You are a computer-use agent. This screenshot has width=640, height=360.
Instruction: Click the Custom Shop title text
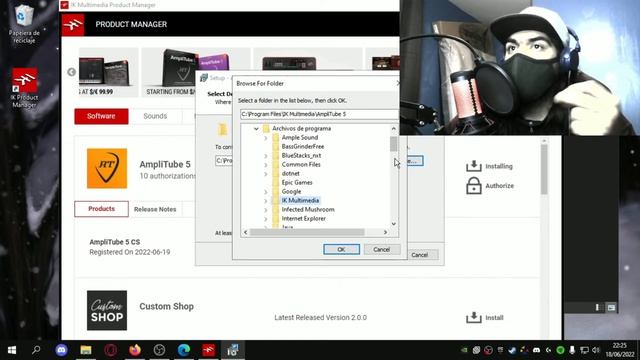tap(167, 307)
